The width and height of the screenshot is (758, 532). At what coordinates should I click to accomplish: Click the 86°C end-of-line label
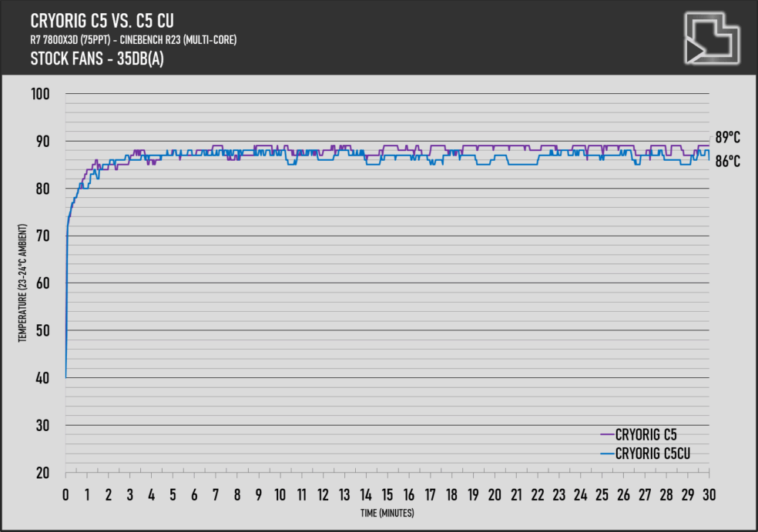[x=728, y=162]
